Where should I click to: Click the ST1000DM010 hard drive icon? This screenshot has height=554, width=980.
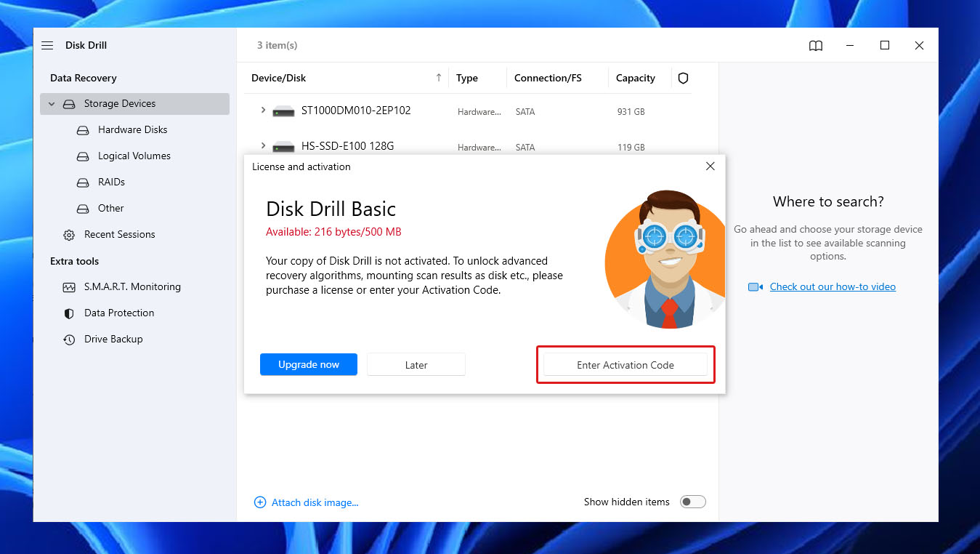tap(283, 111)
